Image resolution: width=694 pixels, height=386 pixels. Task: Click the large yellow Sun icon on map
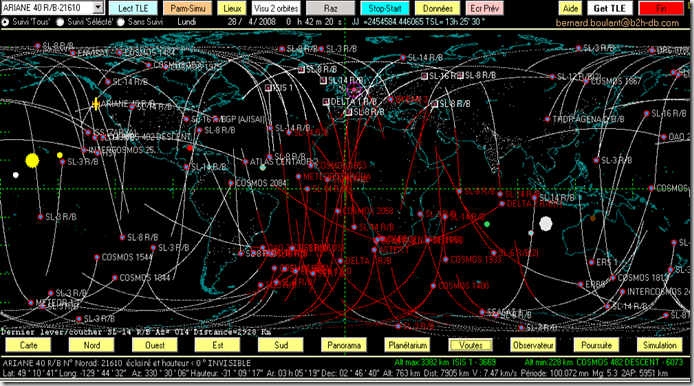(x=32, y=161)
